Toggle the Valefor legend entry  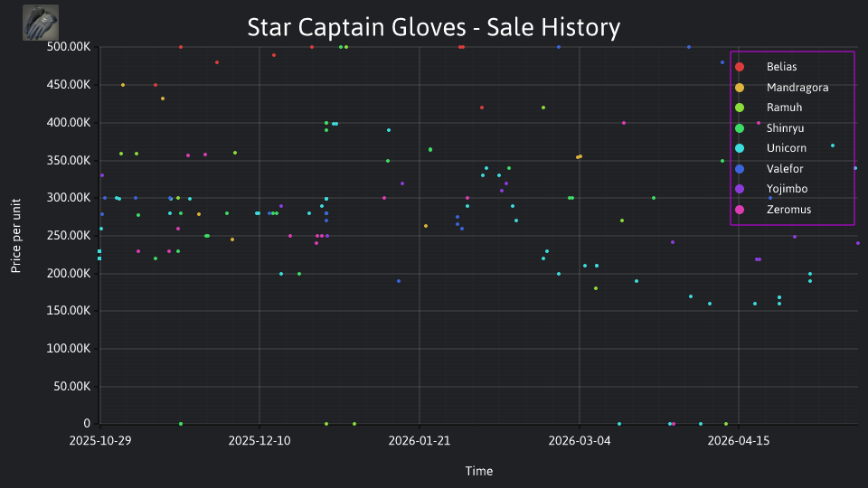785,169
